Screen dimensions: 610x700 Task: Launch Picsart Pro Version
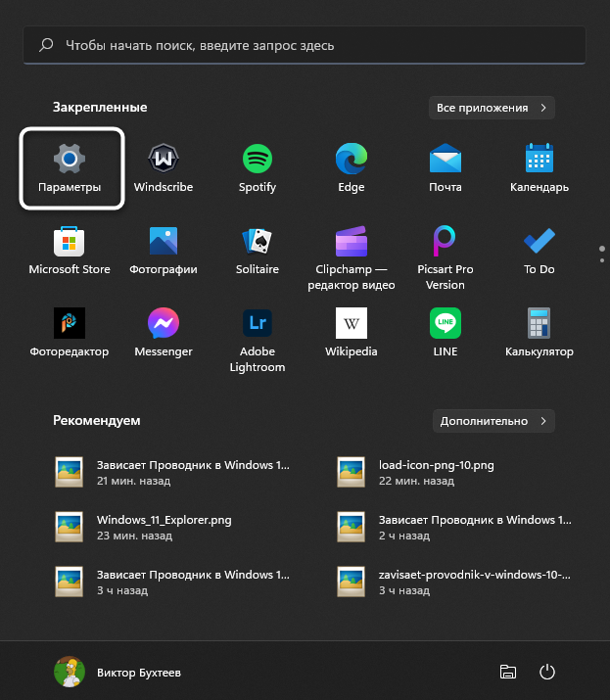(x=446, y=258)
